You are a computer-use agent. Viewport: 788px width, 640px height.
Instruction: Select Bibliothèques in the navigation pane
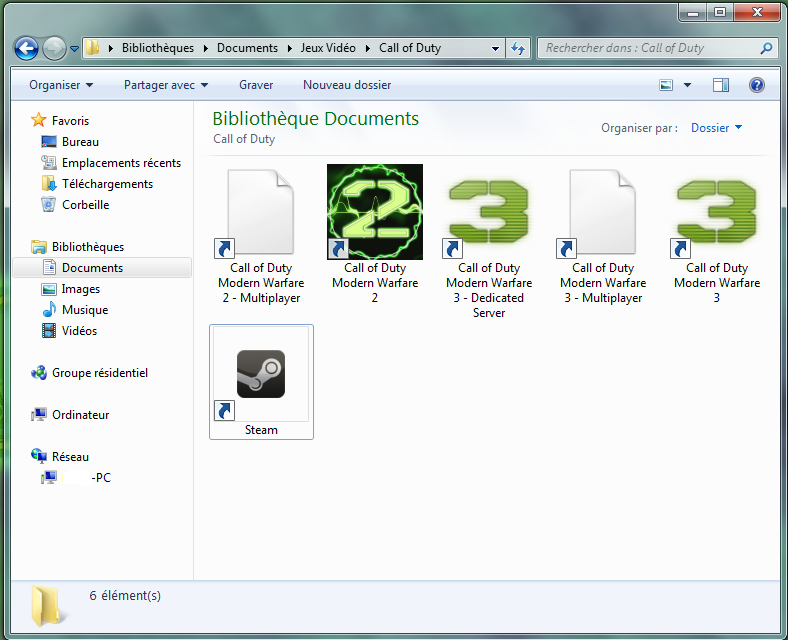pos(88,247)
